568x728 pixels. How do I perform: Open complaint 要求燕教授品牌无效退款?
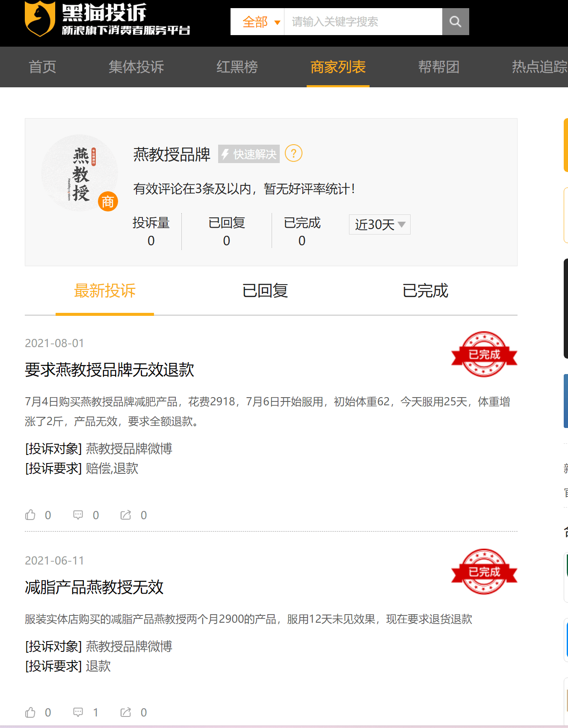pos(109,370)
